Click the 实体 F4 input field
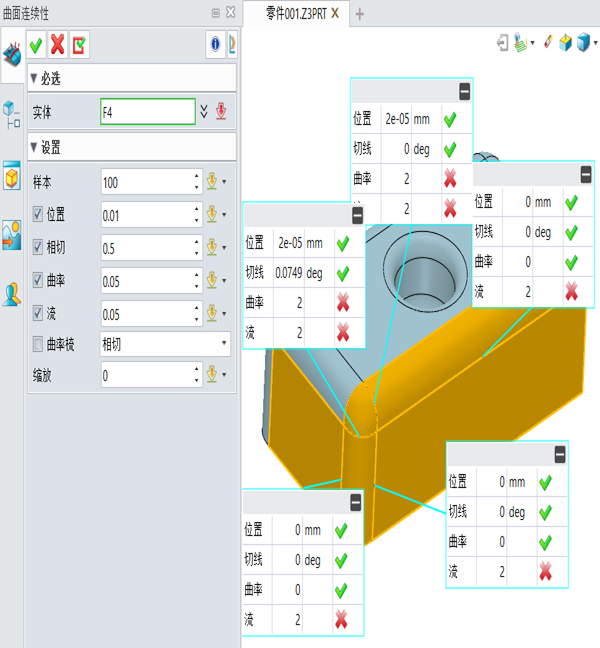 coord(148,112)
